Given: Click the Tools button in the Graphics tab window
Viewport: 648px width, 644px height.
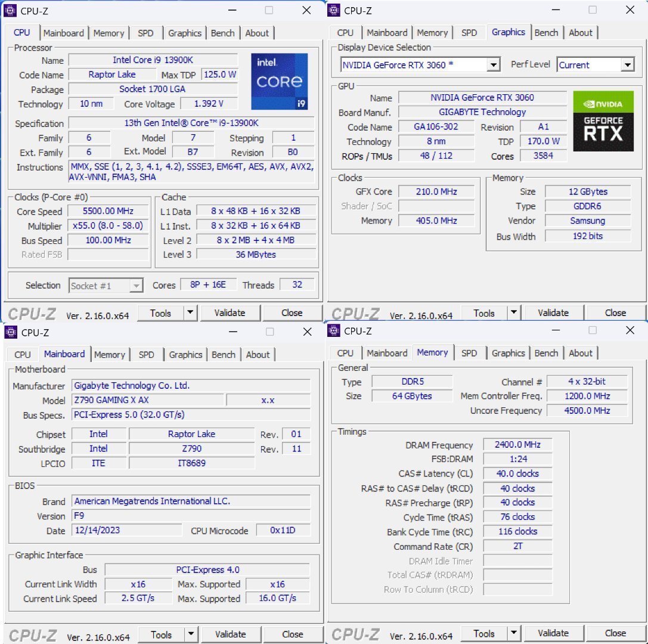Looking at the screenshot, I should (484, 313).
